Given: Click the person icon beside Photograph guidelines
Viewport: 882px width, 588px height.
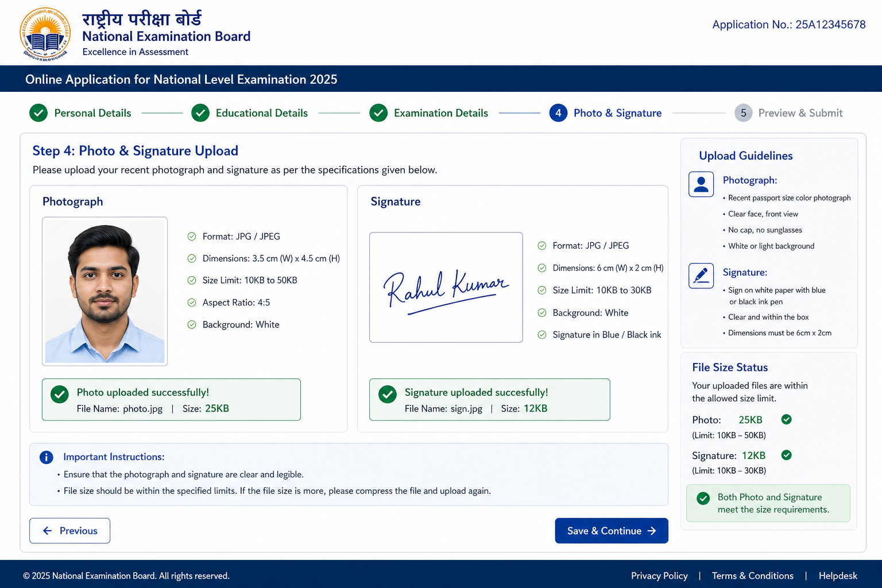Looking at the screenshot, I should coord(701,184).
